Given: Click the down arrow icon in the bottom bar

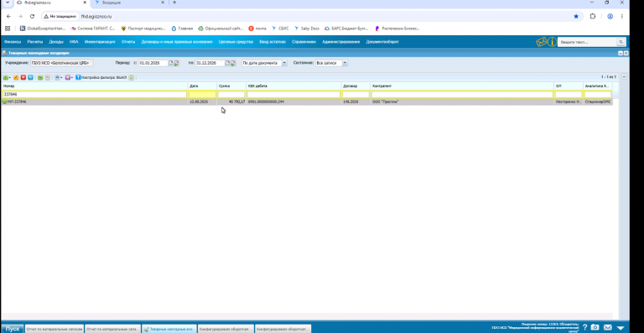Looking at the screenshot, I should pos(621,328).
